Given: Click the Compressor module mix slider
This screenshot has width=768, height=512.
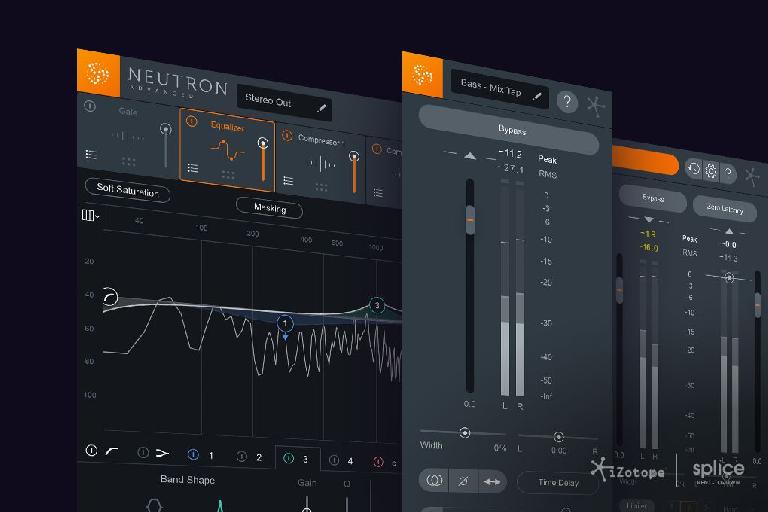Looking at the screenshot, I should 354,171.
